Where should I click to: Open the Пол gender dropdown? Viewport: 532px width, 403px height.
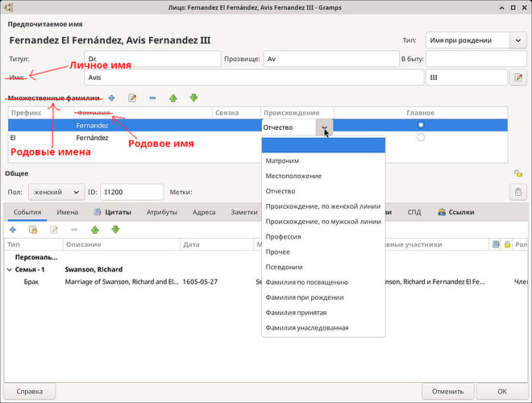point(56,192)
